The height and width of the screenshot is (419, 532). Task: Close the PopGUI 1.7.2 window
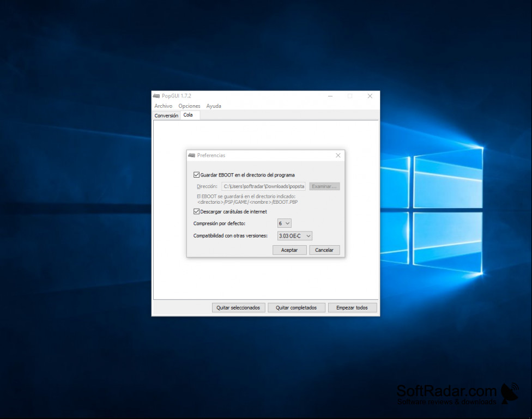[x=370, y=96]
